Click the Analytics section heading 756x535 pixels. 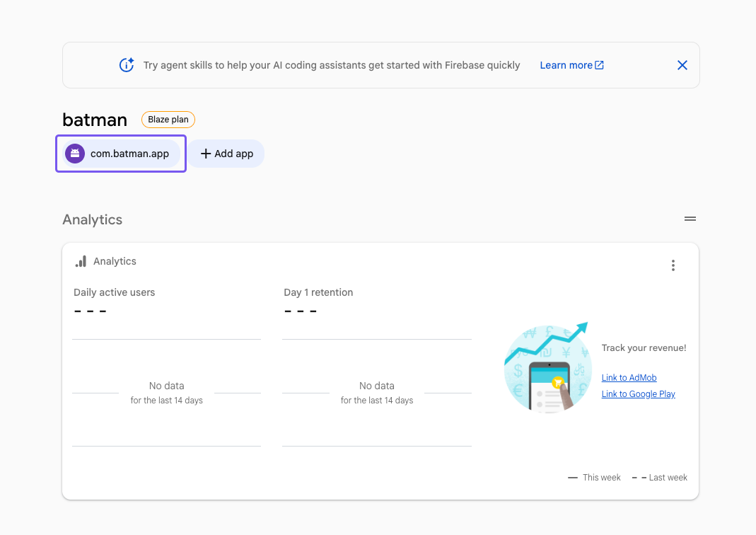tap(93, 219)
